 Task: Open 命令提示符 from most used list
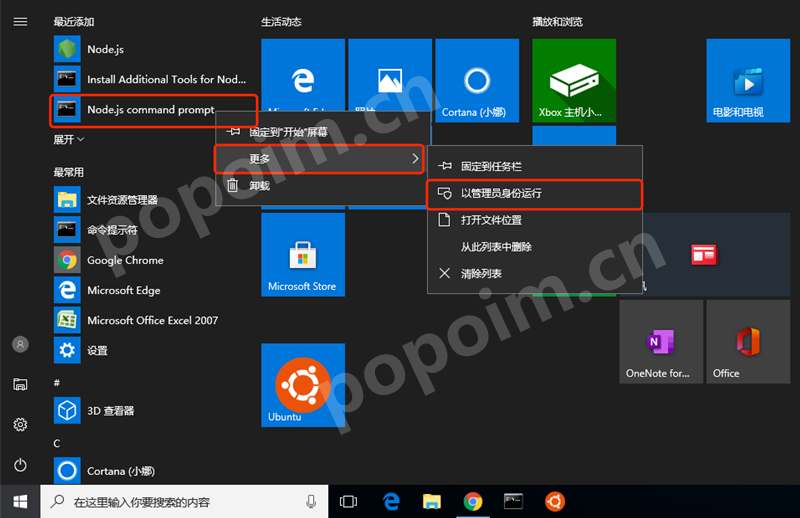pos(153,230)
